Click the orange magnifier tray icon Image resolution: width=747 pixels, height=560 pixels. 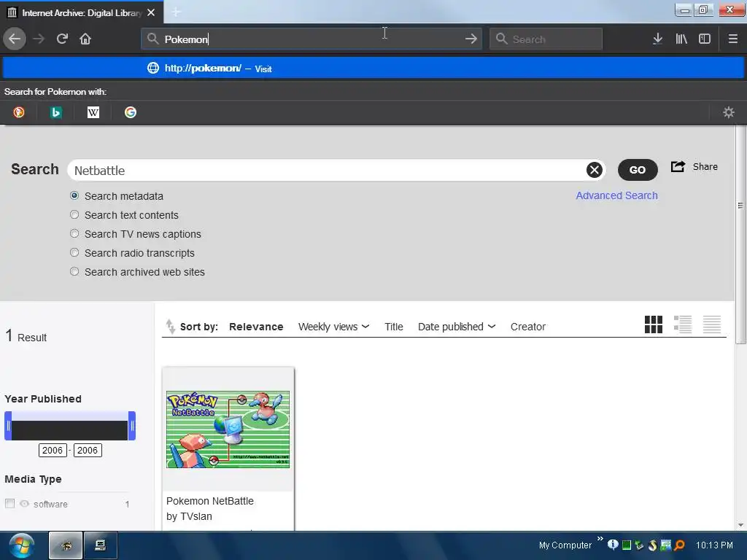(x=679, y=545)
